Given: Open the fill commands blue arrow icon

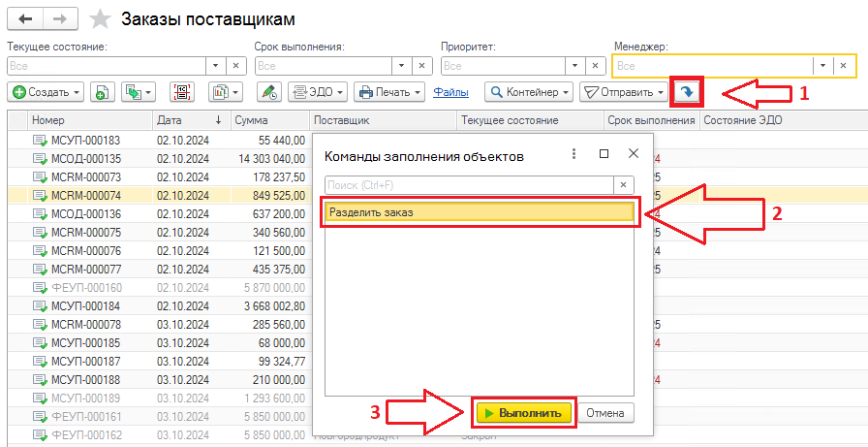Looking at the screenshot, I should (687, 92).
